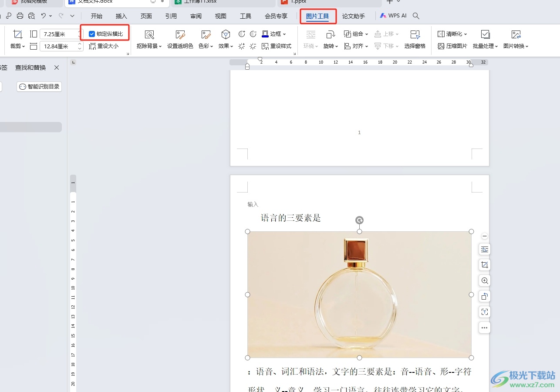Open the 审阅 Review tab
This screenshot has height=392, width=560.
pyautogui.click(x=196, y=16)
